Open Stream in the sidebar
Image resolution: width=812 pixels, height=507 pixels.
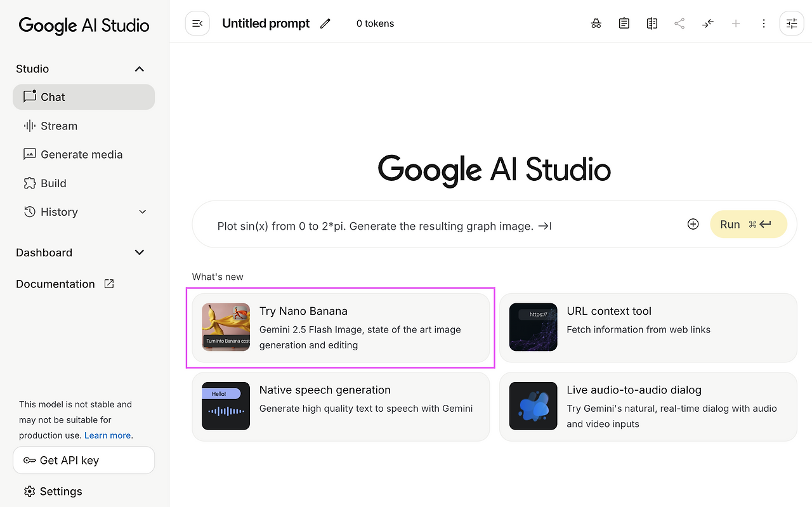pos(84,126)
